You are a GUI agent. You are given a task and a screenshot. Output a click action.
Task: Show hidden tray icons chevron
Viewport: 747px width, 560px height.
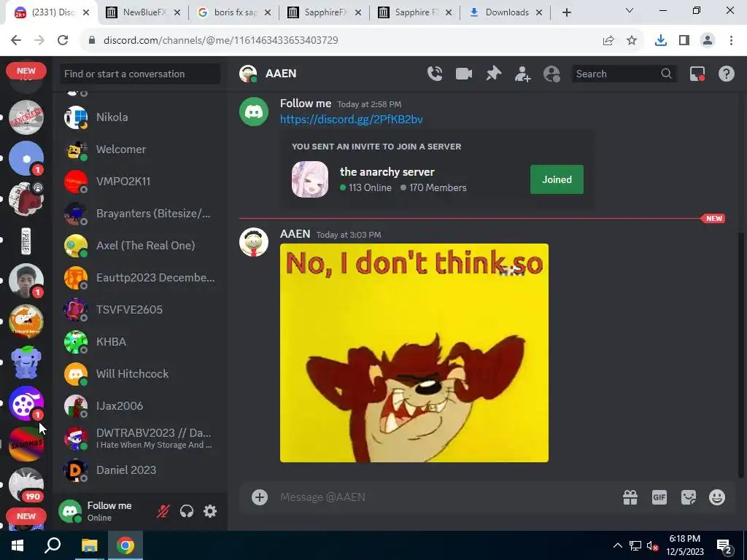pyautogui.click(x=617, y=545)
